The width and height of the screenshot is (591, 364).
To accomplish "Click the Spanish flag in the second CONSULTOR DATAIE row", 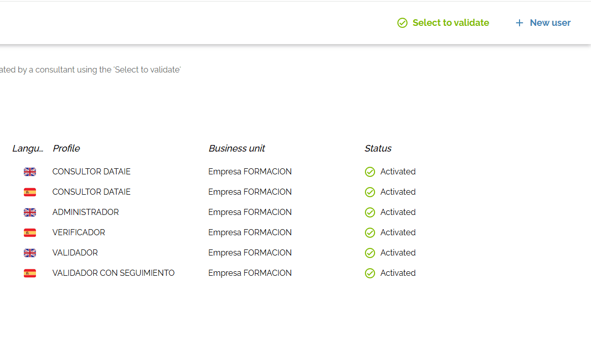I will coord(30,192).
